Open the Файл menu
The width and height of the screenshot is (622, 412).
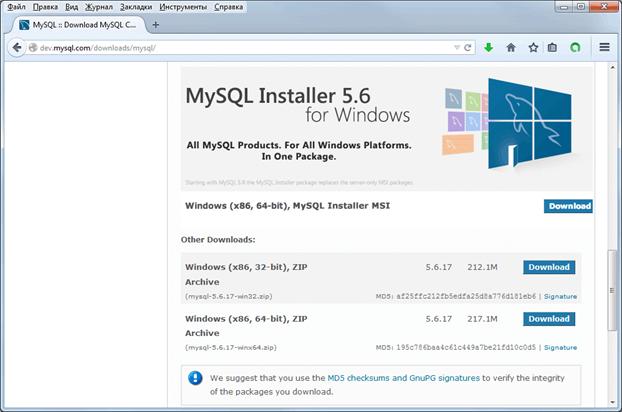tap(16, 7)
